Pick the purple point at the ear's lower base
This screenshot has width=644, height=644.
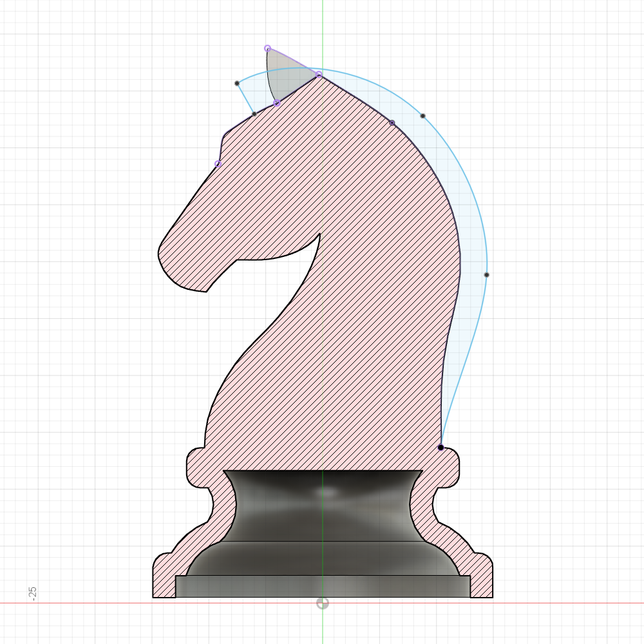[x=277, y=102]
